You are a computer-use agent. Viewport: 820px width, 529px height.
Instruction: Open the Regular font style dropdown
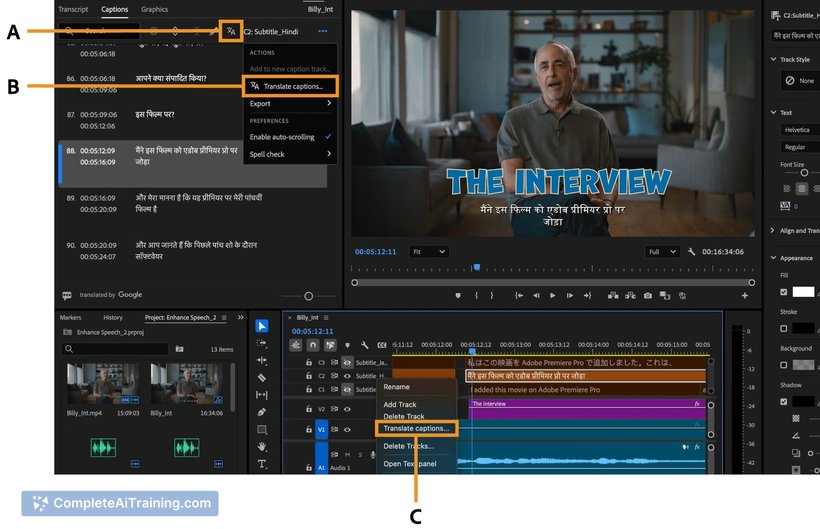(x=800, y=147)
